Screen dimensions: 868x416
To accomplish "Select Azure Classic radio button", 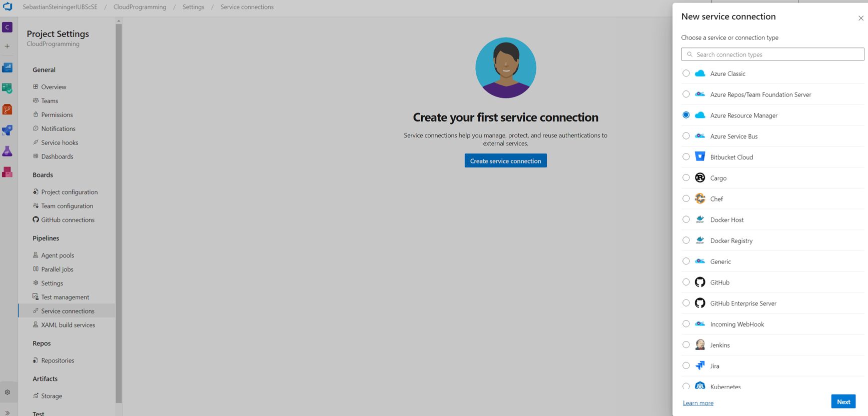I will tap(686, 73).
